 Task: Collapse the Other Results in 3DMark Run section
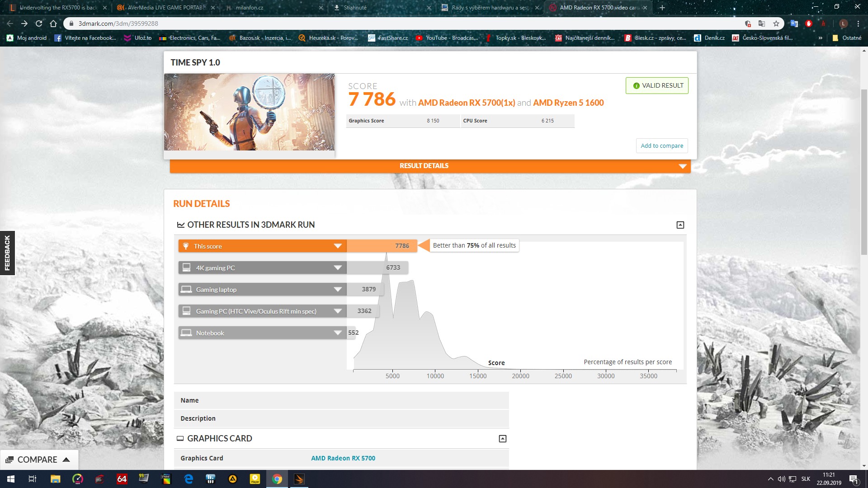coord(680,225)
